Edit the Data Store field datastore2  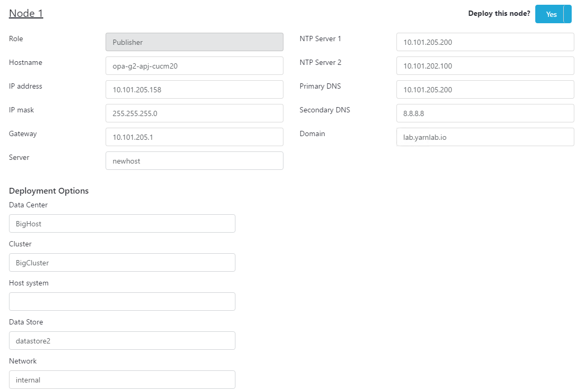point(122,341)
